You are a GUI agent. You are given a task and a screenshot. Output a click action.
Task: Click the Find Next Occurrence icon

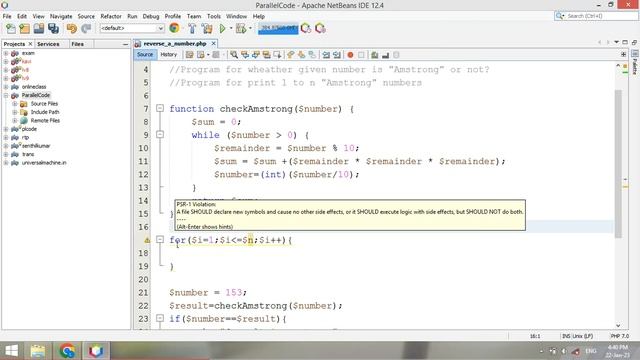pyautogui.click(x=256, y=55)
